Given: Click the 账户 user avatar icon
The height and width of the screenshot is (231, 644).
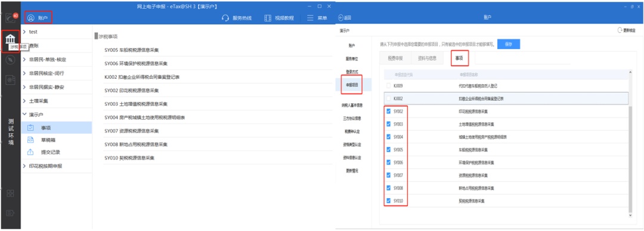Looking at the screenshot, I should (x=30, y=18).
